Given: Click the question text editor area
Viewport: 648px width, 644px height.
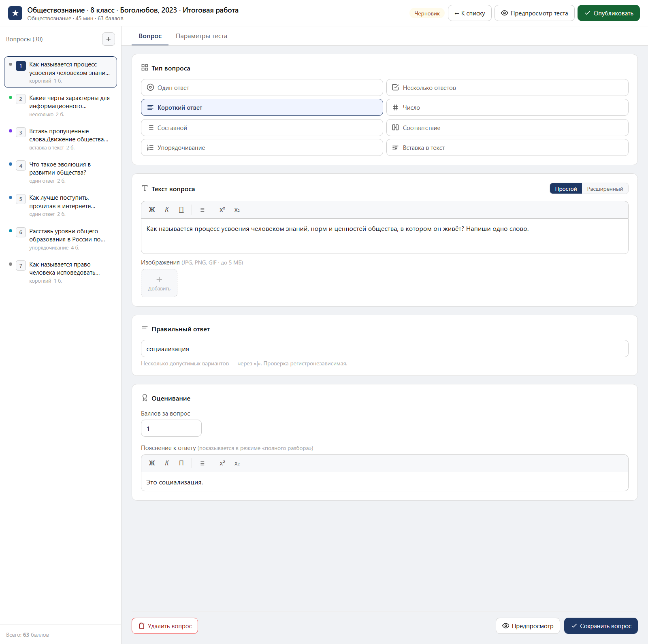Looking at the screenshot, I should point(385,236).
